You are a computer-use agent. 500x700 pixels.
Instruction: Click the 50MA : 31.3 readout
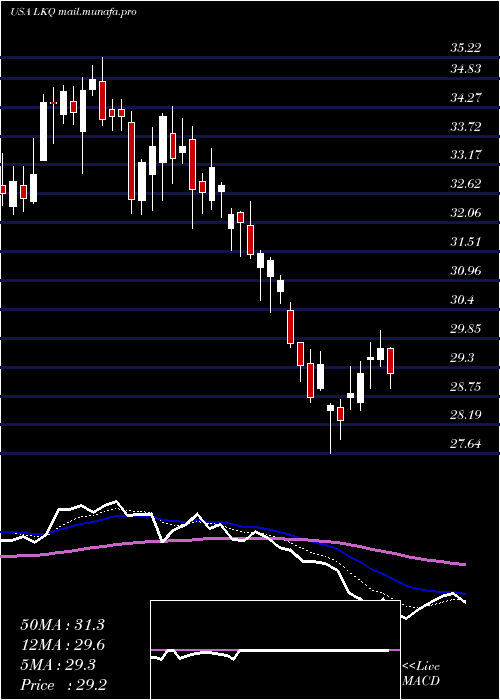62,625
